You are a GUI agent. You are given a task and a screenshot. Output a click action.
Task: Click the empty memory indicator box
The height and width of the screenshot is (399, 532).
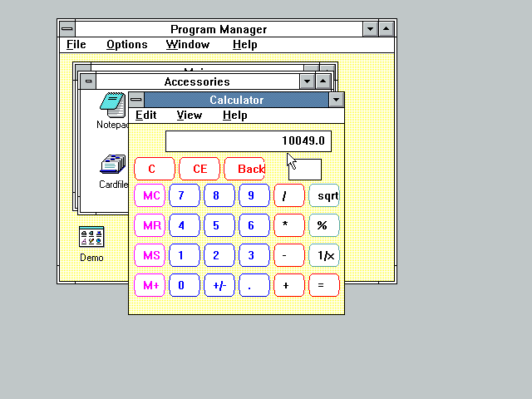coord(305,170)
